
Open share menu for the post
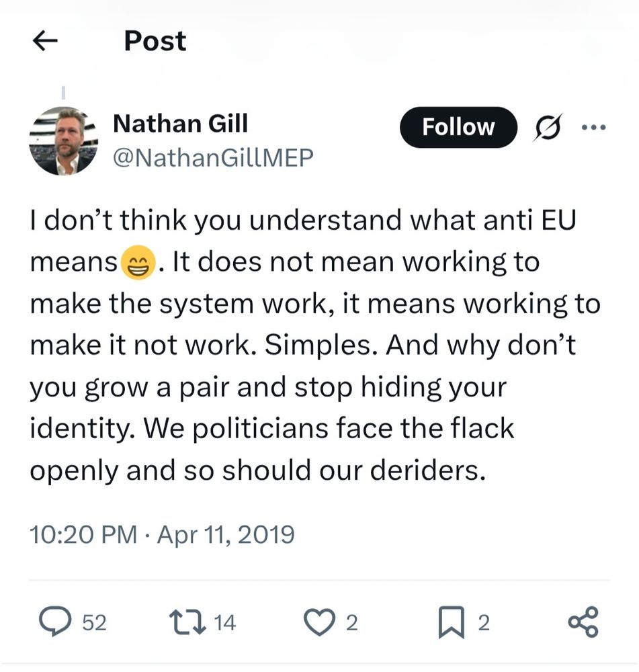[x=585, y=622]
